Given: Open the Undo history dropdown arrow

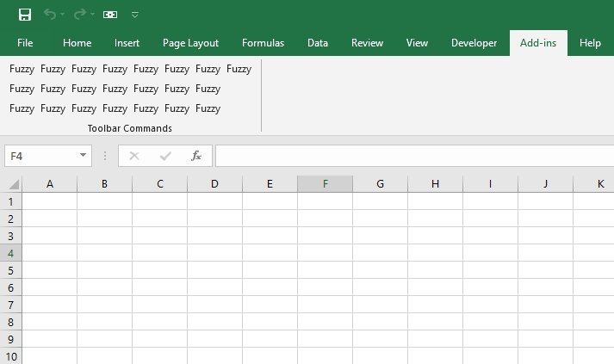Looking at the screenshot, I should click(x=63, y=15).
